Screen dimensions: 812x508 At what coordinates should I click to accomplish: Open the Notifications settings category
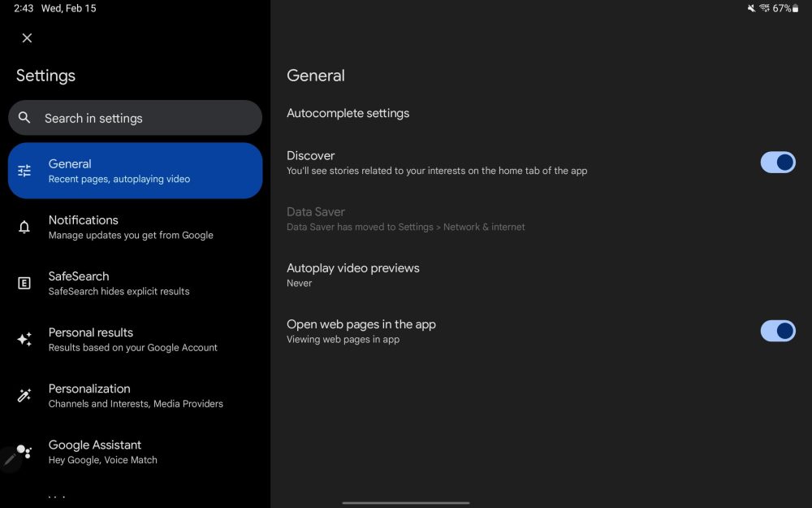tap(130, 227)
